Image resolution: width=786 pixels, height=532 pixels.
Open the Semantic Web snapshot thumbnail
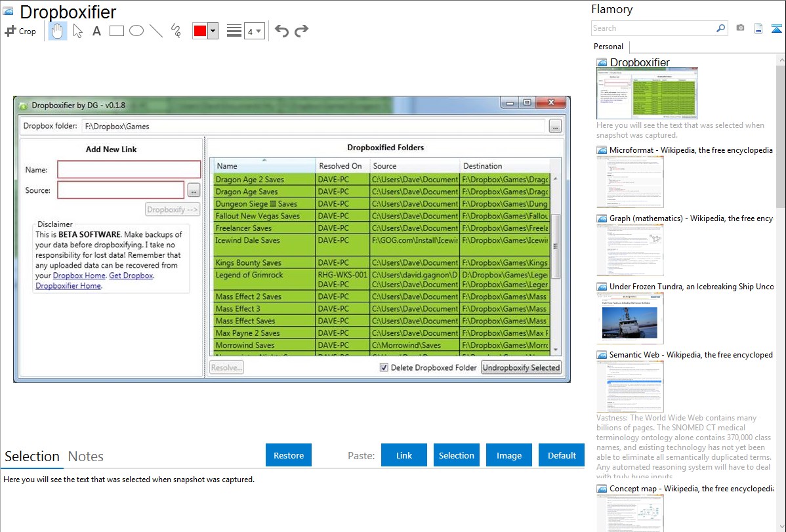click(x=630, y=386)
